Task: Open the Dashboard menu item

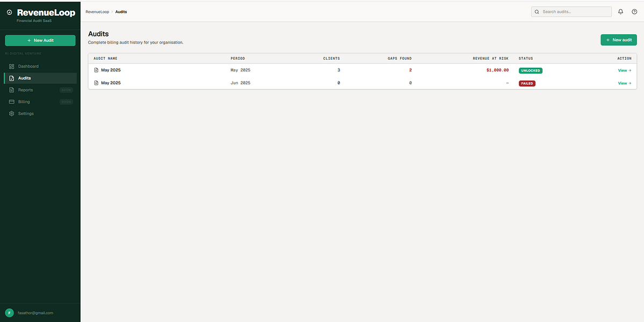Action: tap(40, 66)
